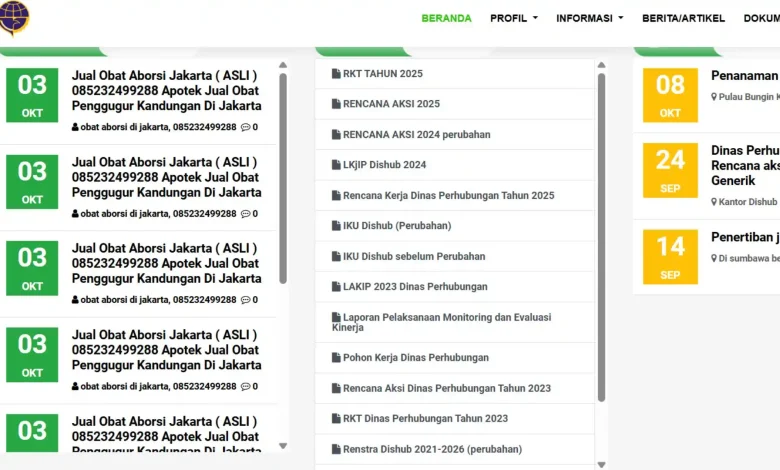Click the Dinas Perhubungan logo in the header
The width and height of the screenshot is (780, 470).
tap(14, 17)
